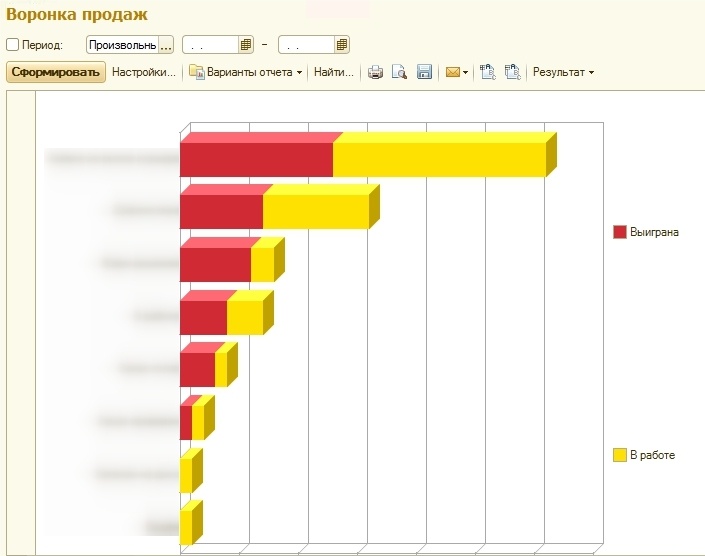
Task: Enable the Период checkbox
Action: point(13,45)
